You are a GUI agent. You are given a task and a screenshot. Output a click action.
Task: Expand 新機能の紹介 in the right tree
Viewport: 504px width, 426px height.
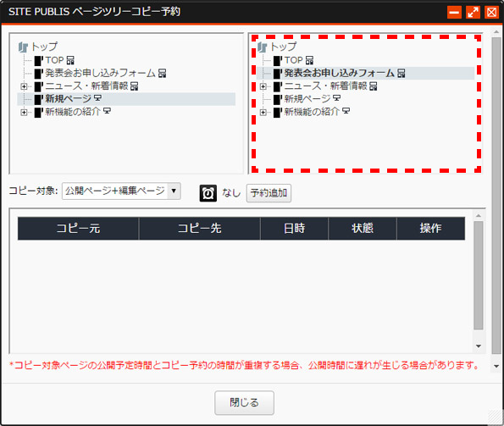click(x=263, y=112)
